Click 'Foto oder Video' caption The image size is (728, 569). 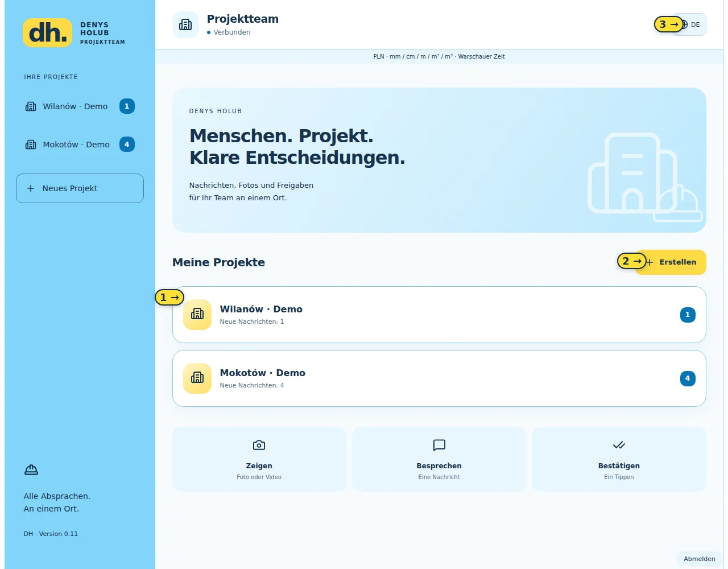tap(259, 477)
